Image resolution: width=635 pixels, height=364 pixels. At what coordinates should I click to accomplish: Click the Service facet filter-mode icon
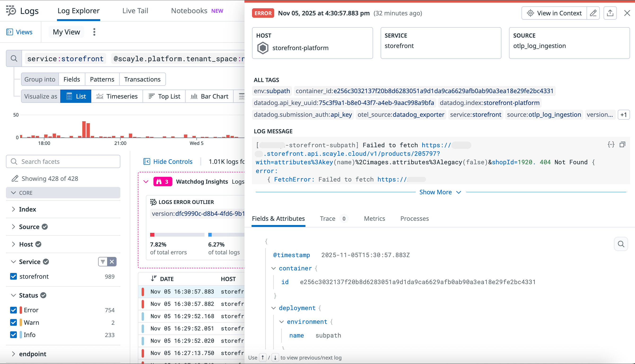tap(103, 262)
